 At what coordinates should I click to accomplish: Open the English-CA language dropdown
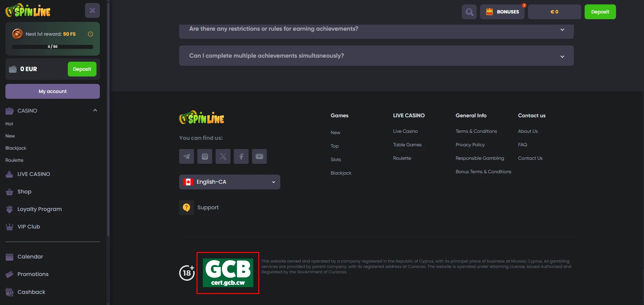[x=229, y=182]
